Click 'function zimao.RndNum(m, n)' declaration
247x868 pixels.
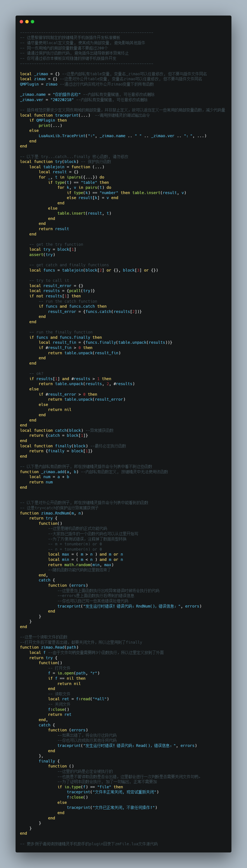[51, 513]
